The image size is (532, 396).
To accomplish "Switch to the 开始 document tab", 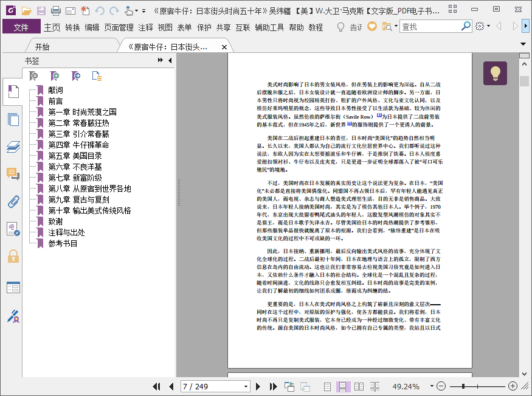I will (x=42, y=47).
